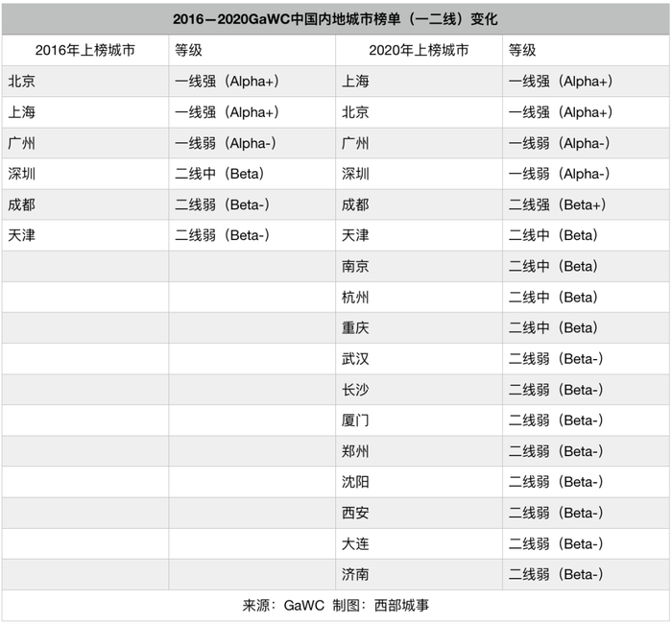Click 上海 in the 2020 city column
The width and height of the screenshot is (672, 624).
click(355, 81)
